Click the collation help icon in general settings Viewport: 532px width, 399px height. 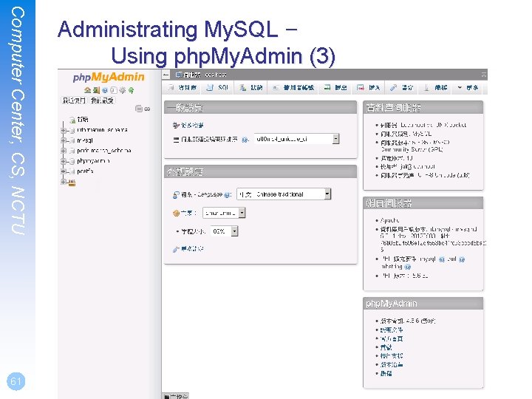[245, 140]
